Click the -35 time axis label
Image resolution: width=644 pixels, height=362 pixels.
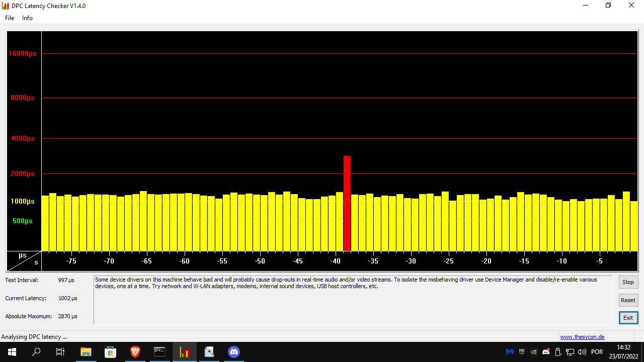click(x=373, y=261)
